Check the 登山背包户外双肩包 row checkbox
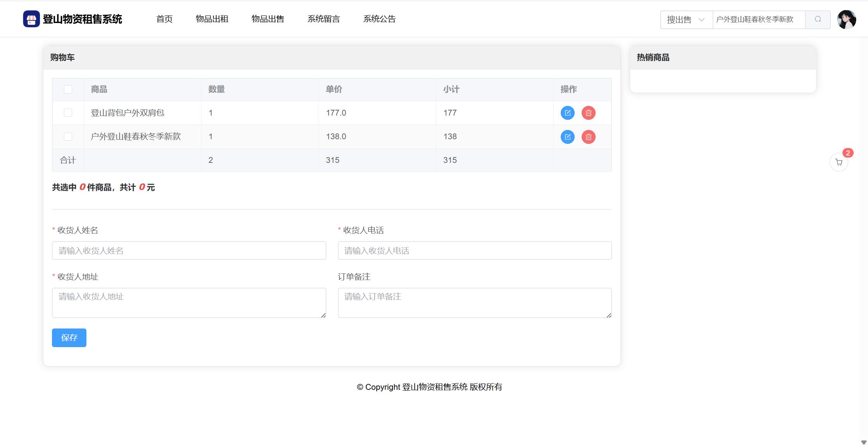Viewport: 868px width, 446px height. (x=68, y=113)
